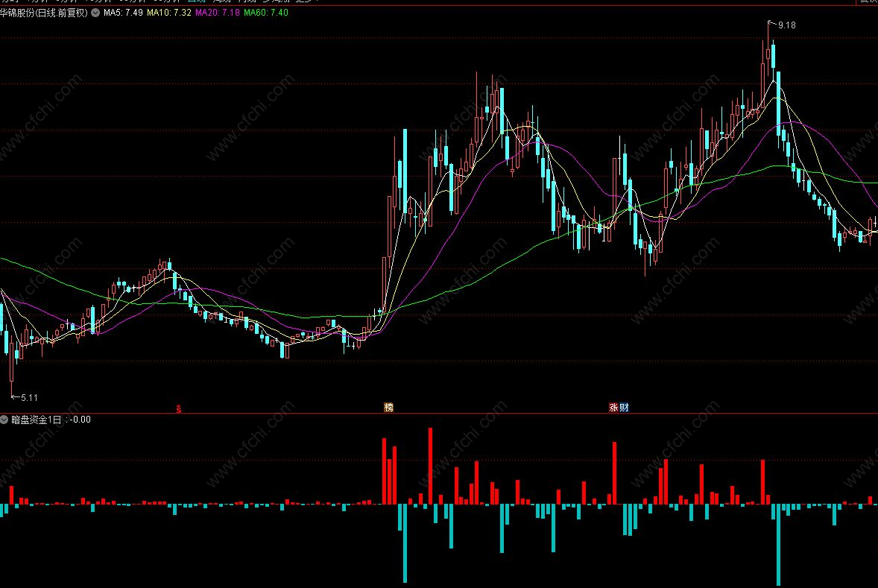Viewport: 878px width, 588px height.
Task: Expand the 暗盘资金1日 indicator dropdown
Action: (x=4, y=420)
